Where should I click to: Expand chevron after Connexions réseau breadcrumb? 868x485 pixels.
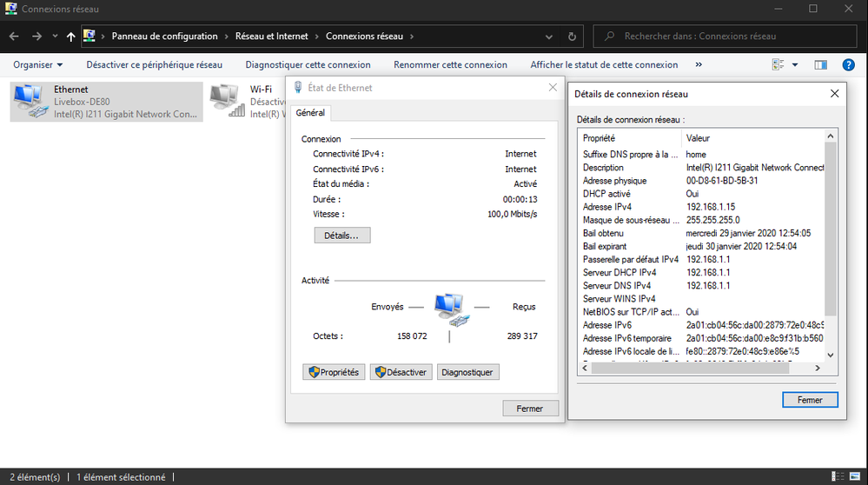[412, 37]
